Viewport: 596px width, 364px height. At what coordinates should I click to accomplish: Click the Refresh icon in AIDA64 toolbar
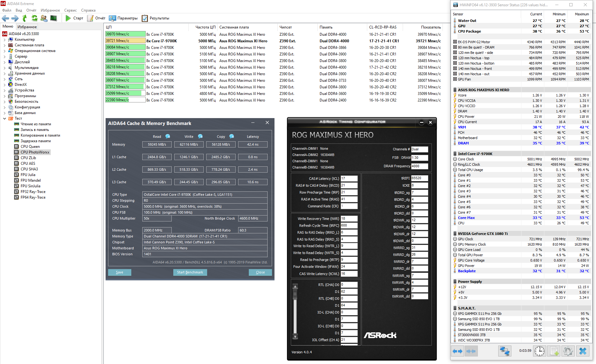click(x=34, y=18)
